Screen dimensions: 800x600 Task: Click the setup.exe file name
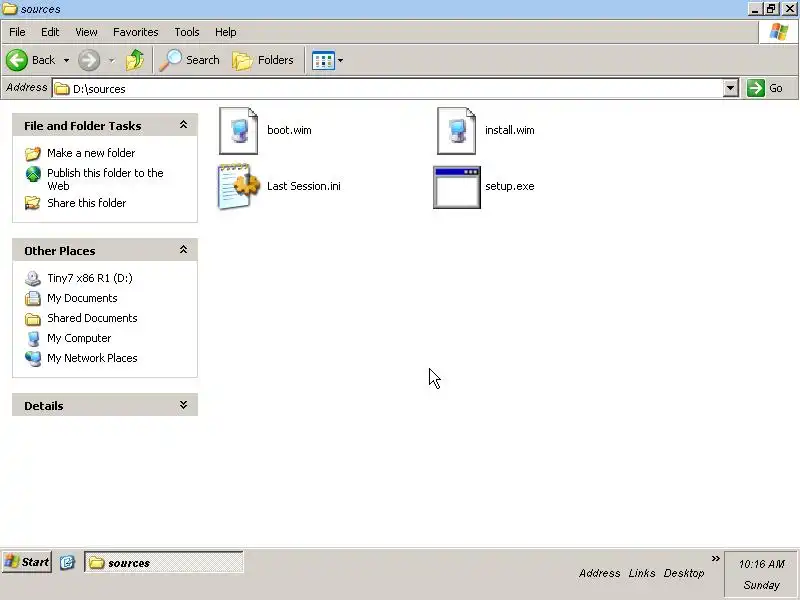pos(510,186)
